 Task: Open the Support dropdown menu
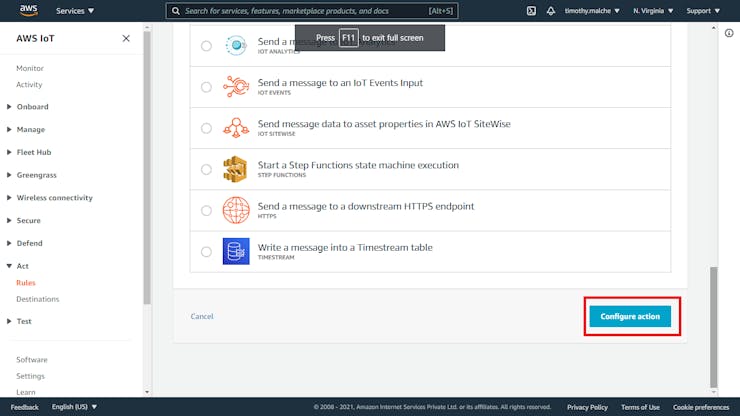(x=703, y=10)
